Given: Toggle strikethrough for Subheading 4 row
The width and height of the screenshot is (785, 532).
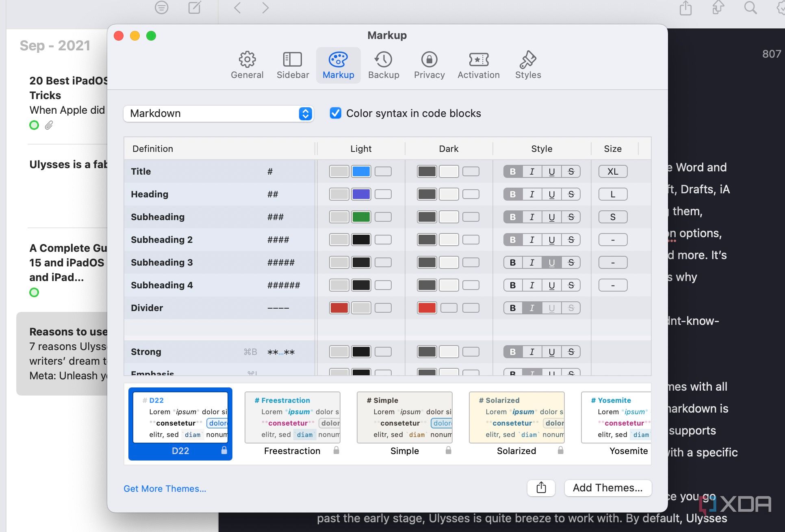Looking at the screenshot, I should 570,285.
